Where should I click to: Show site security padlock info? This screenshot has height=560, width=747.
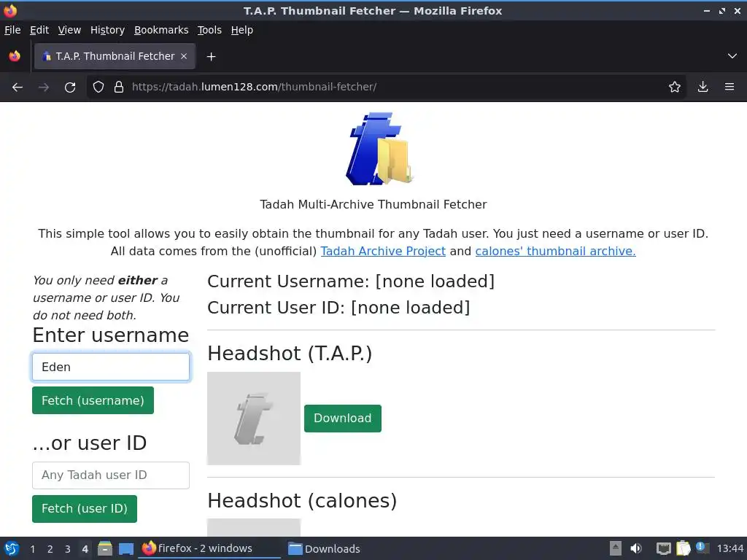[119, 87]
